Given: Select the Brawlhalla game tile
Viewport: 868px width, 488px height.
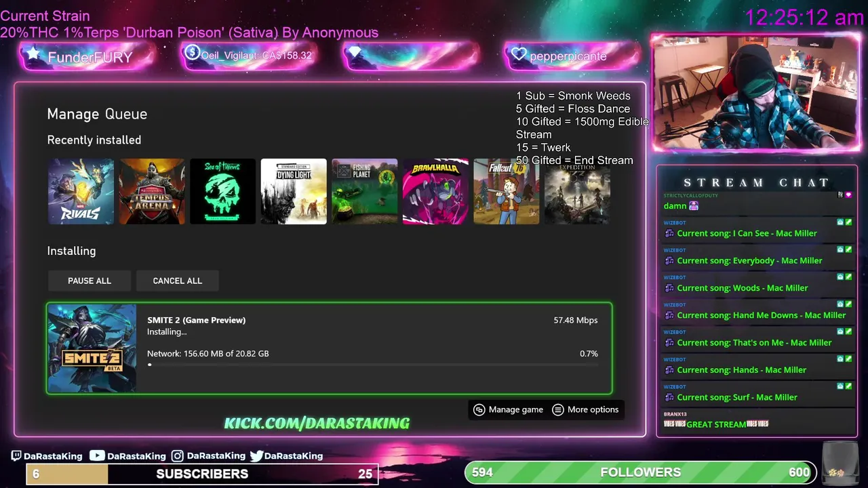Looking at the screenshot, I should 435,191.
